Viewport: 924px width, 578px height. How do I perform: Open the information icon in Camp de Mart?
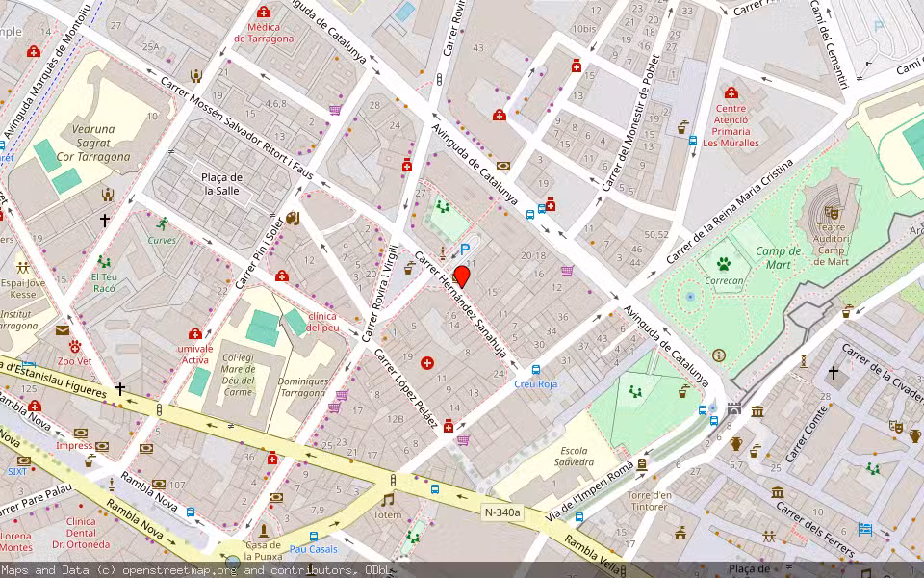718,355
